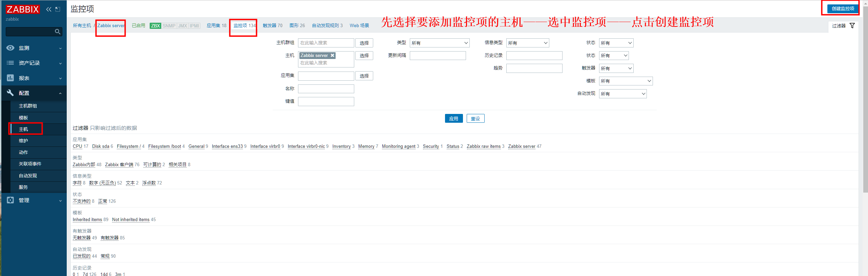Screen dimensions: 868x276
Task: Click the filter funnel icon
Action: tap(852, 26)
